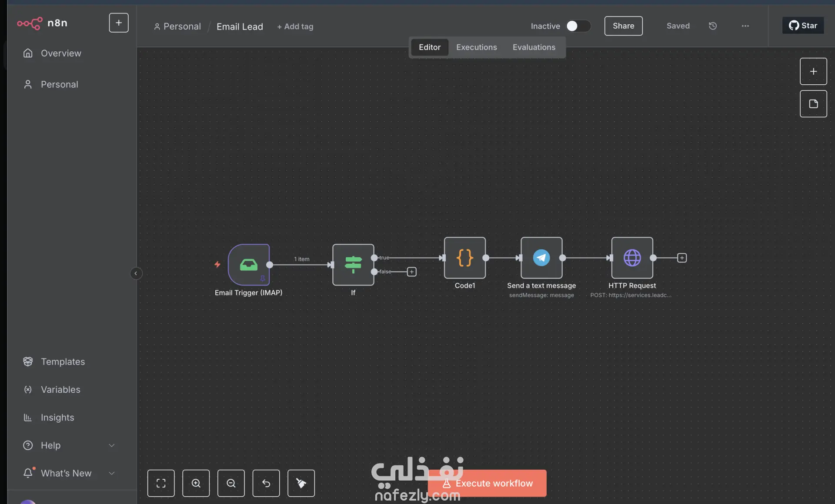The width and height of the screenshot is (835, 504).
Task: Collapse the left sidebar arrow
Action: pos(136,273)
